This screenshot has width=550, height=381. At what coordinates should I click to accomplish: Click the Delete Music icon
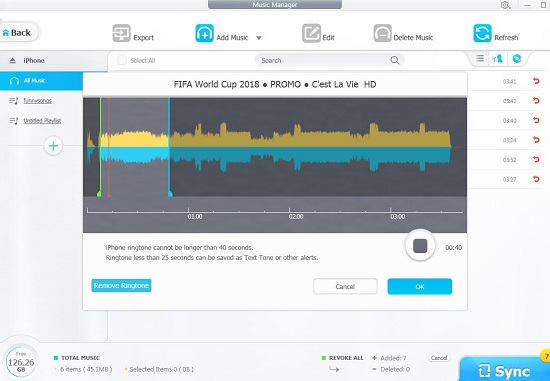[382, 33]
